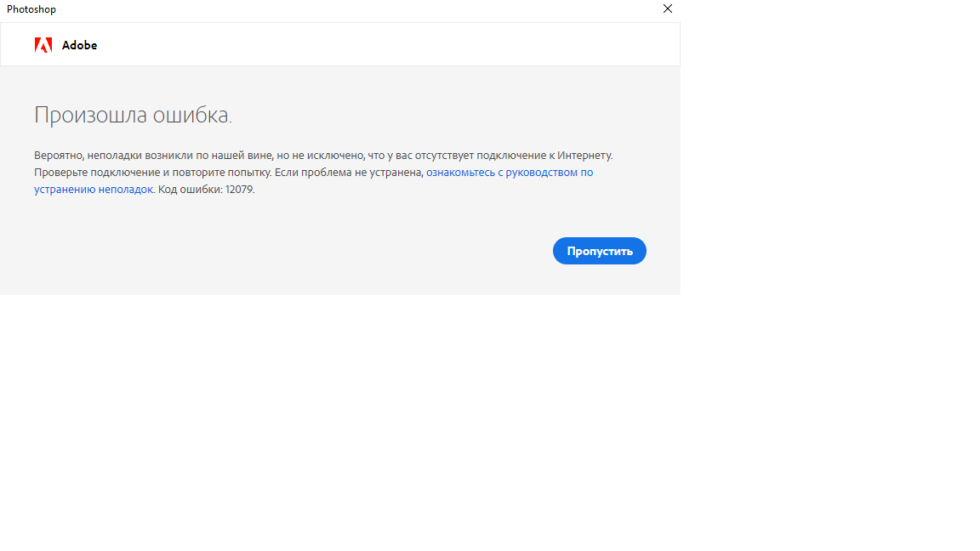The image size is (980, 551).
Task: Click the word неполадок within the blue link
Action: [x=125, y=190]
